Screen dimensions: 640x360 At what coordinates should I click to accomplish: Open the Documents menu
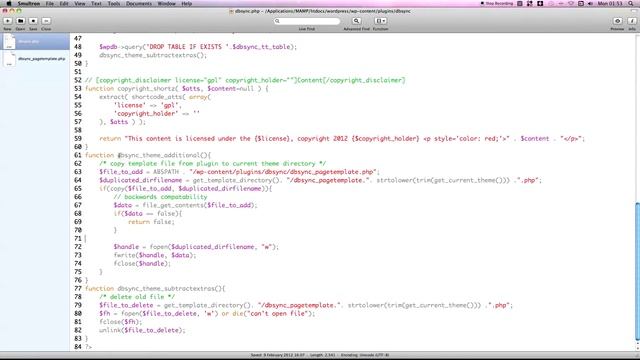click(139, 3)
